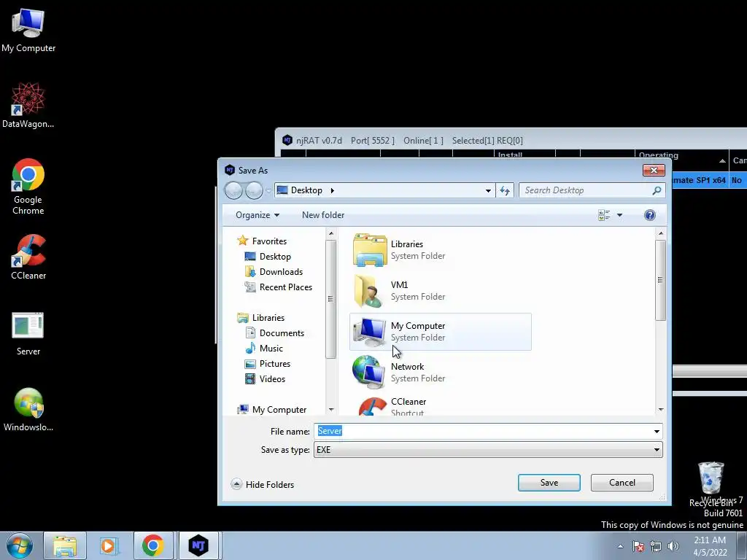The width and height of the screenshot is (747, 560).
Task: Open the network tray icon
Action: [656, 546]
